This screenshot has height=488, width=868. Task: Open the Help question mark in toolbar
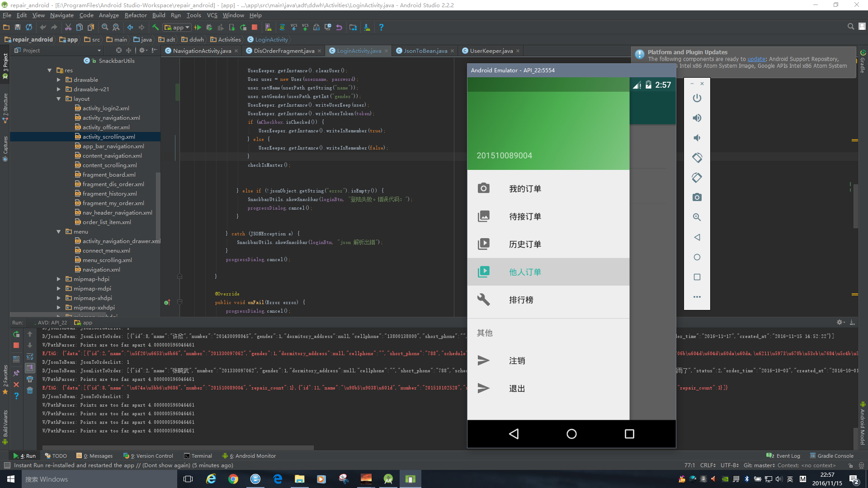[381, 28]
